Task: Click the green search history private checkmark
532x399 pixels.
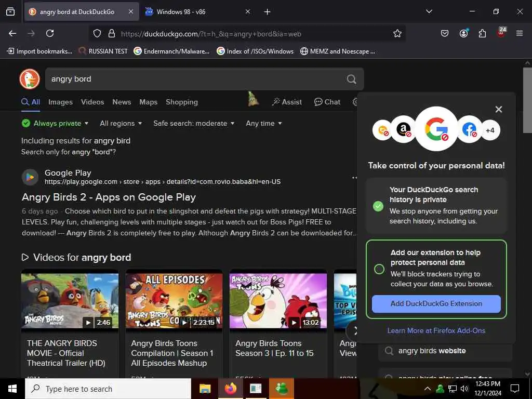Action: pos(378,206)
